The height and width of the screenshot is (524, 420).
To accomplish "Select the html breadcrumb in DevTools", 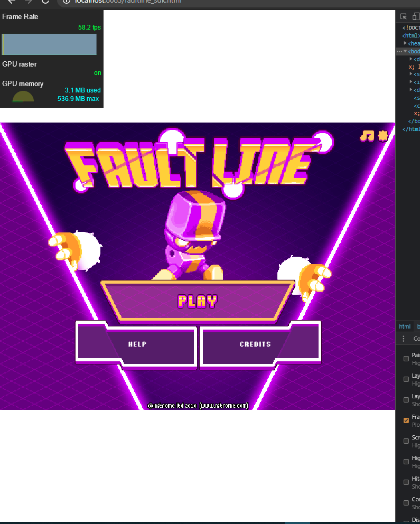I will coord(405,326).
